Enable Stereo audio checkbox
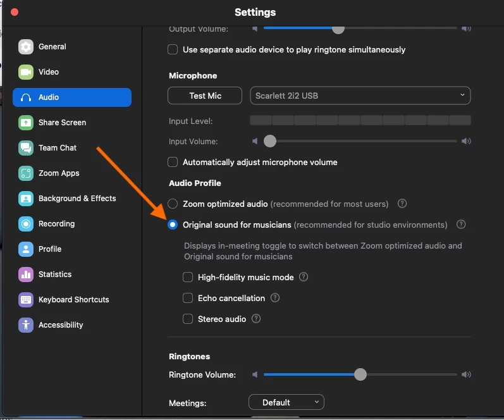The width and height of the screenshot is (504, 420). point(188,319)
